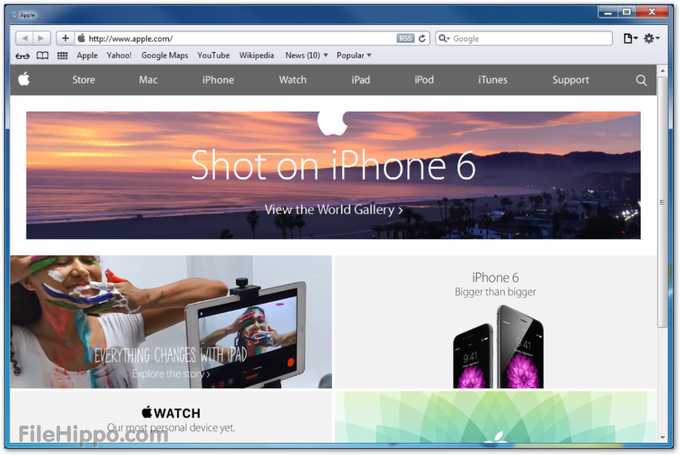Click the Apple Watch promo tile
The height and width of the screenshot is (455, 680).
pos(171,416)
